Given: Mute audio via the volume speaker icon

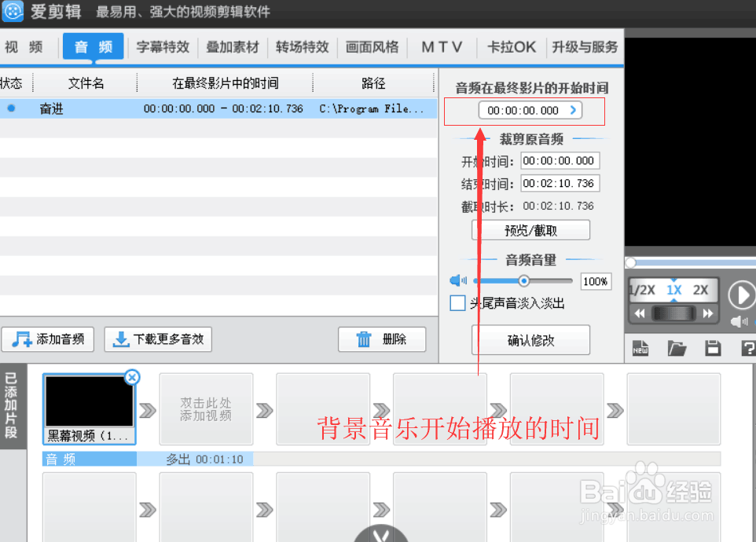Looking at the screenshot, I should click(457, 280).
